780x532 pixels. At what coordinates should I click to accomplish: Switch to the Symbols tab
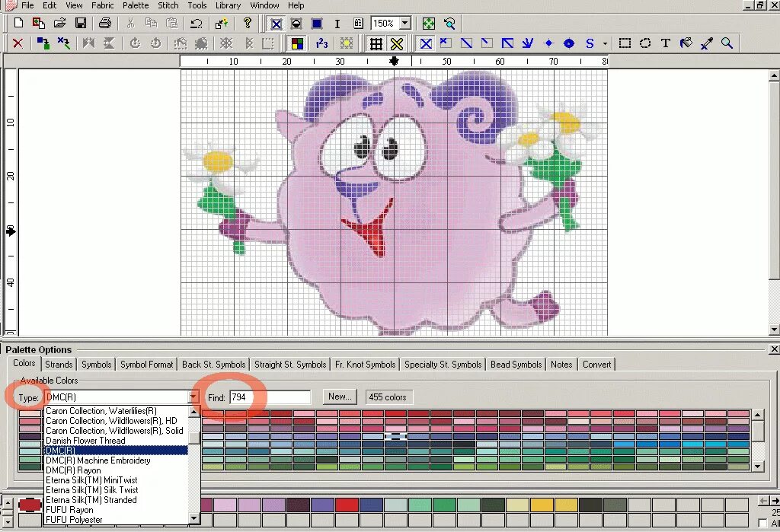(96, 364)
